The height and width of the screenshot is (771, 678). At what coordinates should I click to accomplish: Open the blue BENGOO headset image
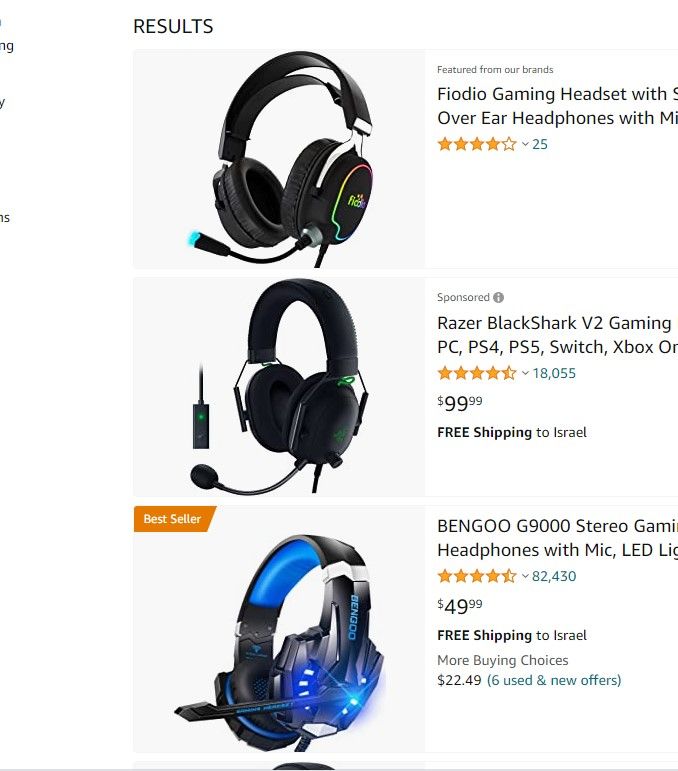279,629
